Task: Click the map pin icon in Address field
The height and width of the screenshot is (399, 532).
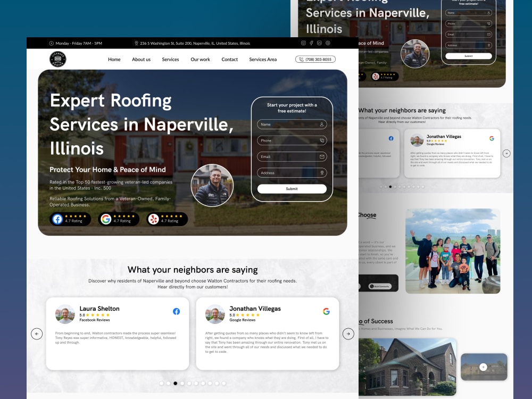Action: [322, 173]
